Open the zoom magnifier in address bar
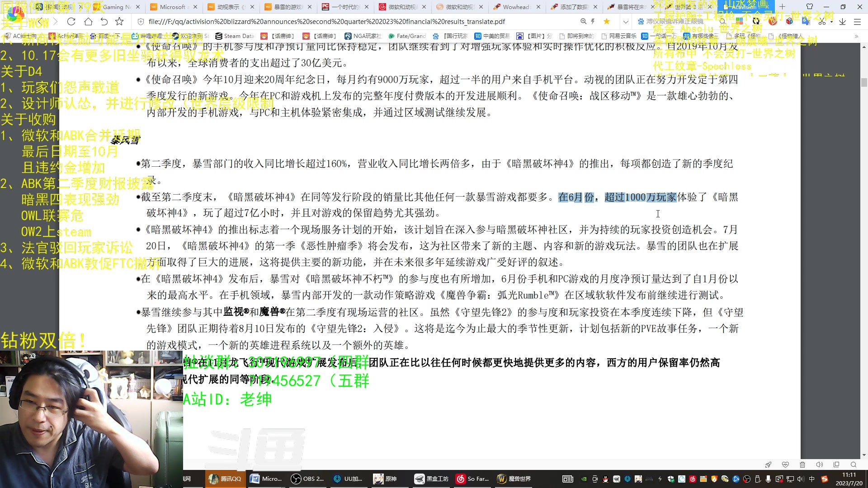 pos(583,21)
